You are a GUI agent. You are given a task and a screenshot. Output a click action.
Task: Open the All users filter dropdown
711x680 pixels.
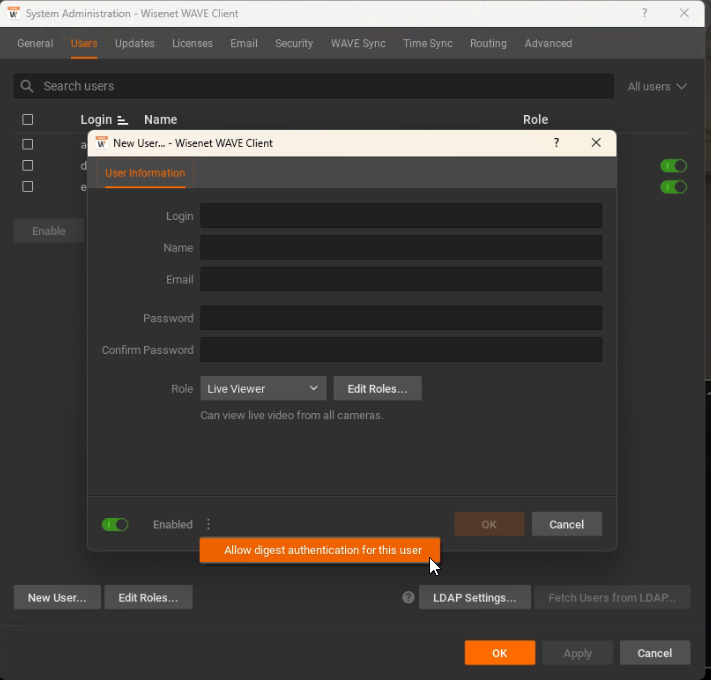[x=657, y=87]
